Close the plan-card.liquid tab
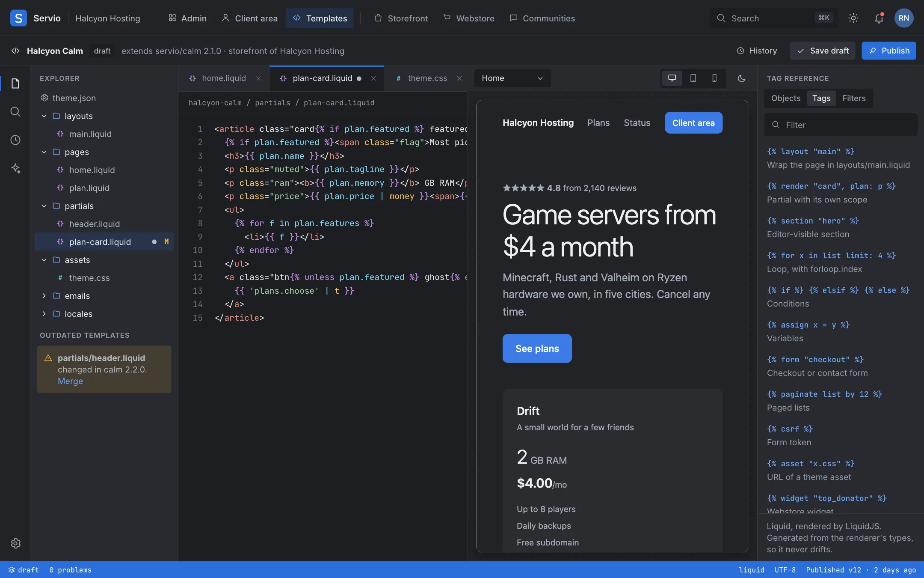 pos(373,78)
